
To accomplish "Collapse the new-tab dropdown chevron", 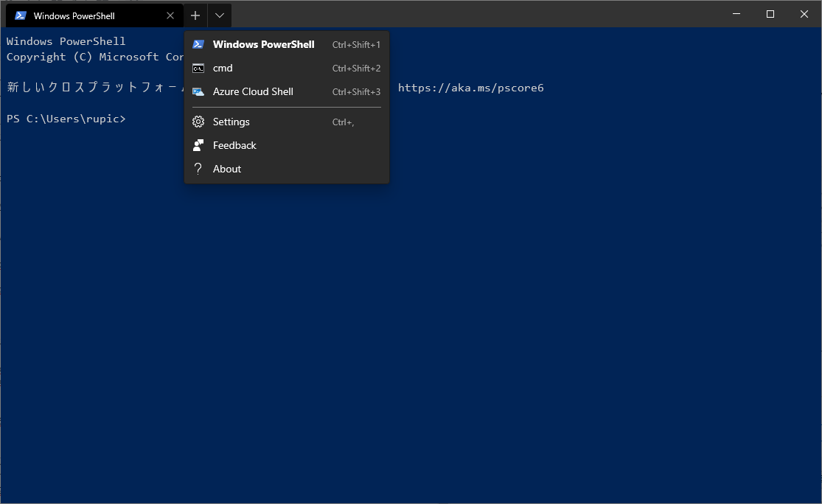I will click(220, 15).
